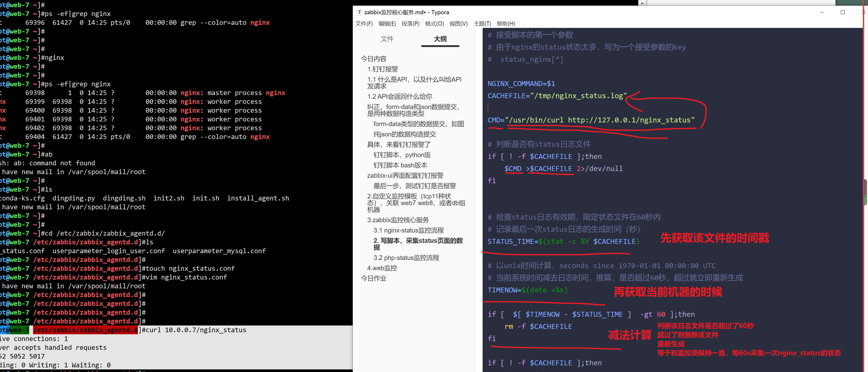
Task: Switch to the 文件 sidebar tab
Action: click(x=387, y=39)
